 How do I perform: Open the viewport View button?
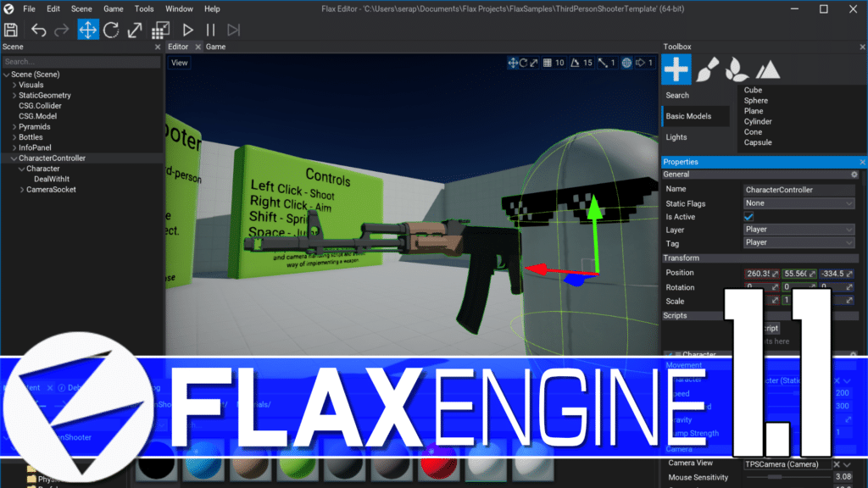point(180,63)
